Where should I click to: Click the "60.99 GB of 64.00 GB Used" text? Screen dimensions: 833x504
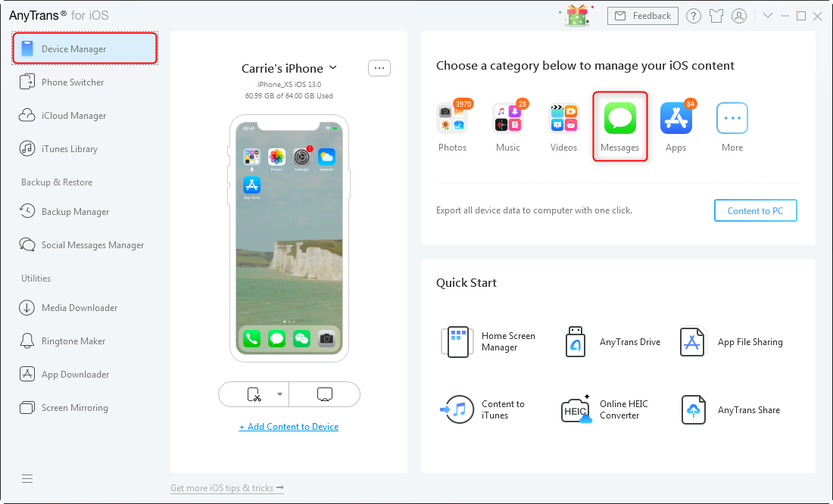click(289, 96)
